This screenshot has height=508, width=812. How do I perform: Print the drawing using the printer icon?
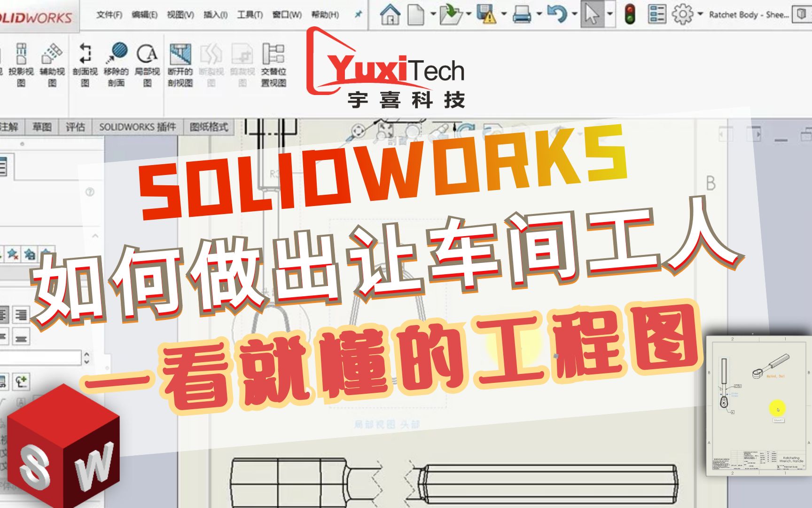coord(522,15)
